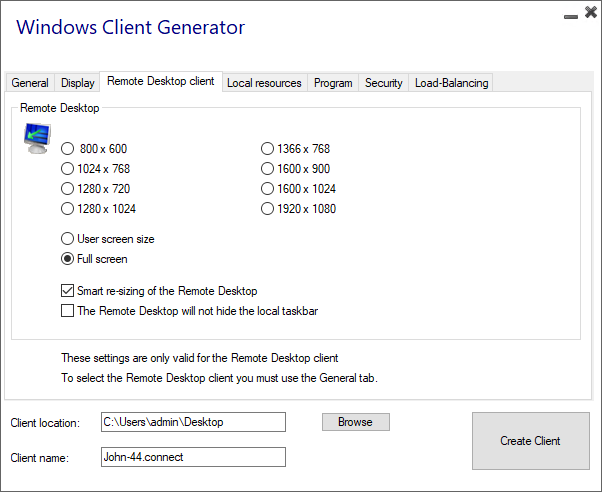Open the Display tab
Image resolution: width=602 pixels, height=492 pixels.
click(77, 83)
